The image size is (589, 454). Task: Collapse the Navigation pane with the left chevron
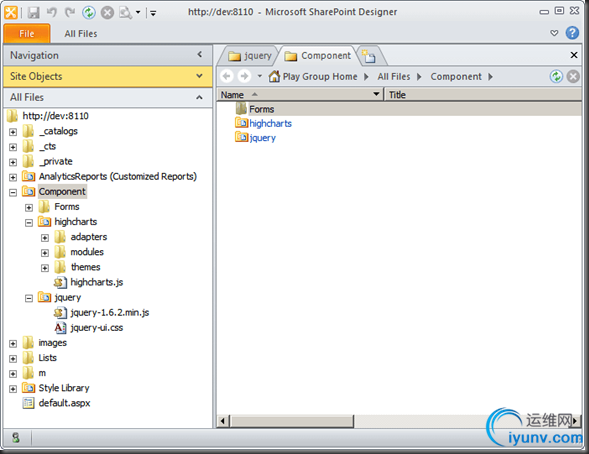[200, 55]
